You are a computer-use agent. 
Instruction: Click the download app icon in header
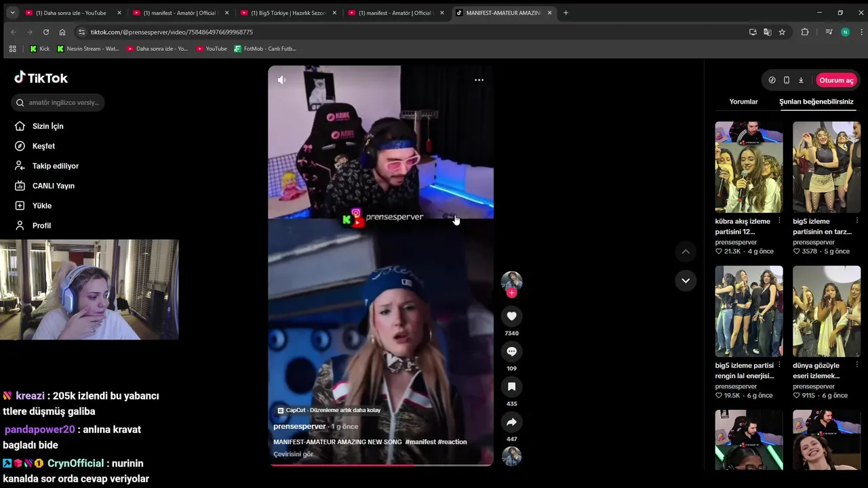[x=801, y=80]
